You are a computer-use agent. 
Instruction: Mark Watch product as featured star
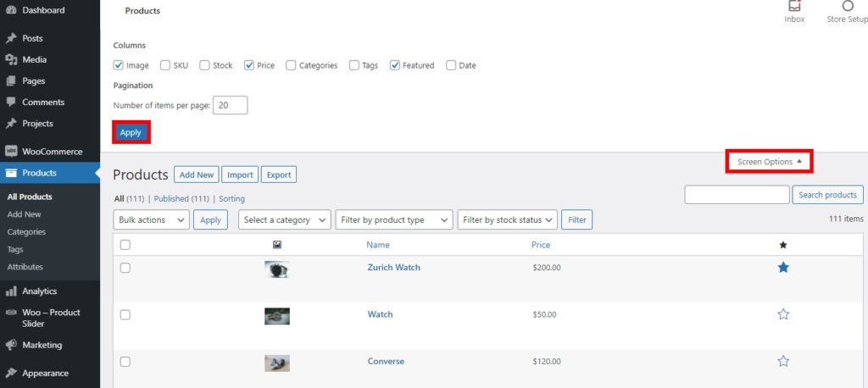coord(783,314)
